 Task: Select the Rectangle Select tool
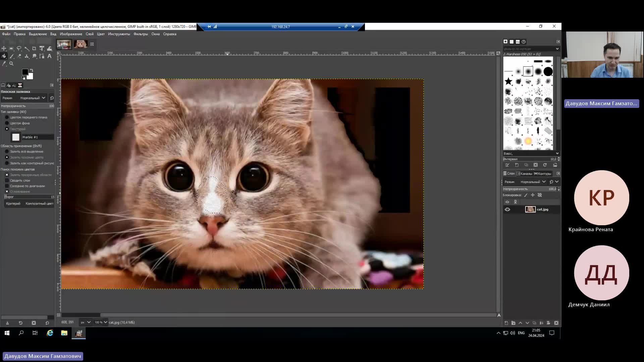coord(11,49)
